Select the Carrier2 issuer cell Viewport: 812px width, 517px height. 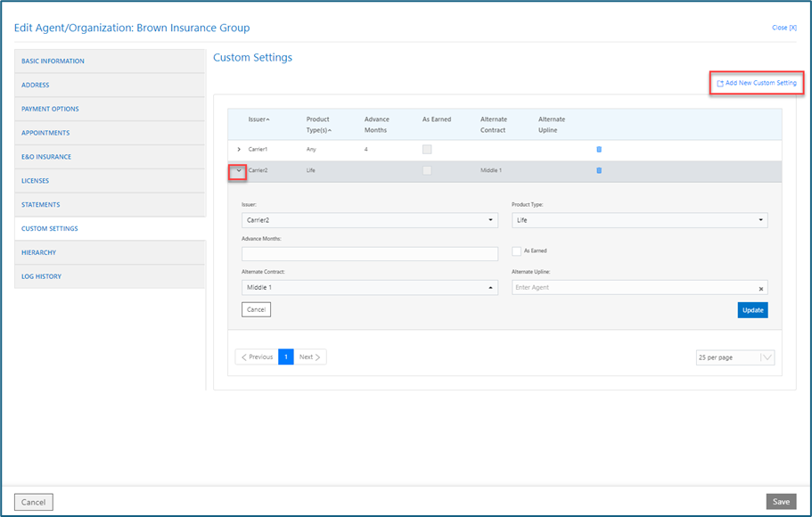[x=258, y=170]
